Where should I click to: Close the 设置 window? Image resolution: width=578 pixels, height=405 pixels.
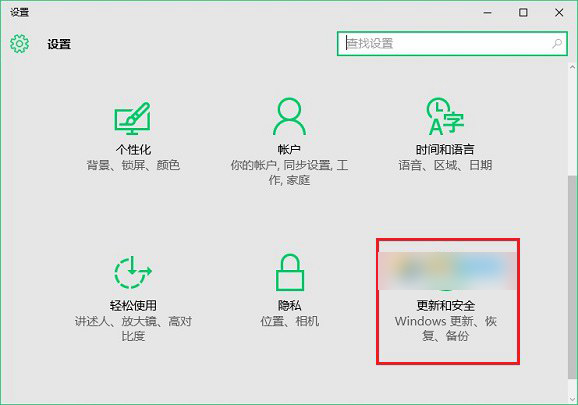(x=559, y=13)
